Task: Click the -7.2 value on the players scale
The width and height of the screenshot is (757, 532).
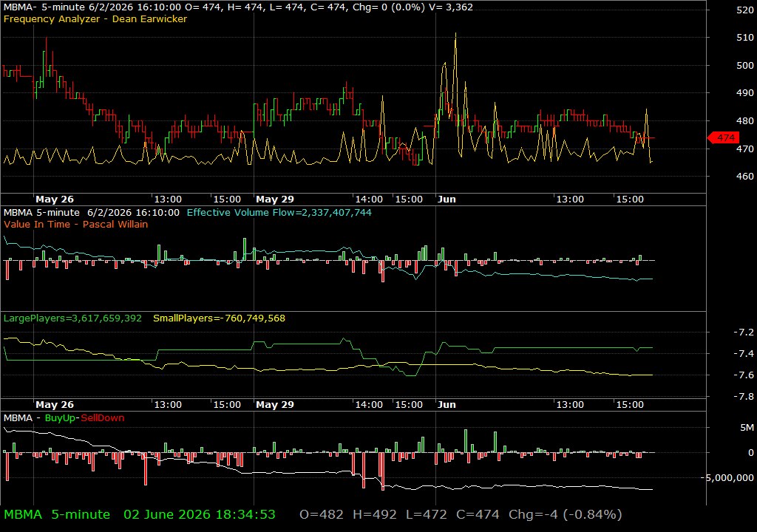Action: (x=744, y=332)
